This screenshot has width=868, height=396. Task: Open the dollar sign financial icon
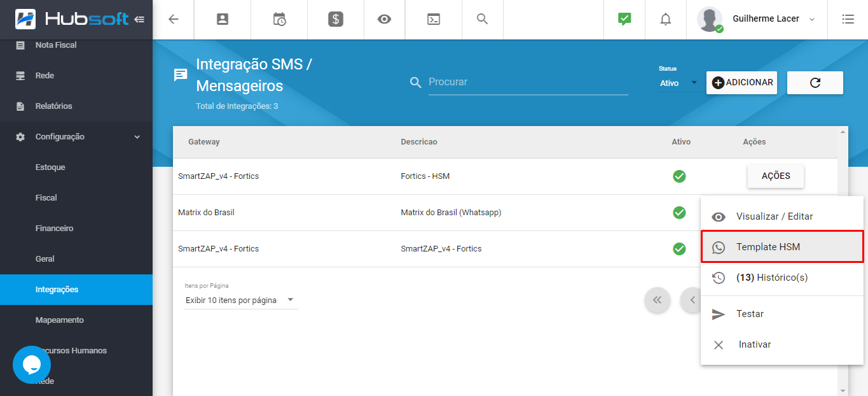(336, 19)
